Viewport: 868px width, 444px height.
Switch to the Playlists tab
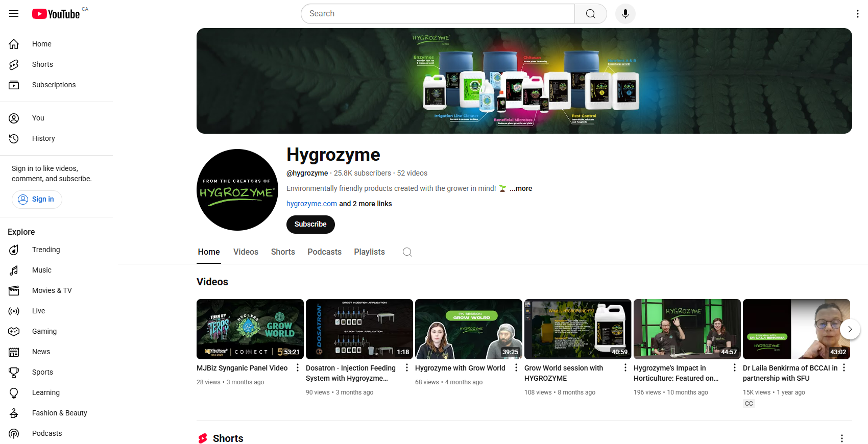coord(369,252)
